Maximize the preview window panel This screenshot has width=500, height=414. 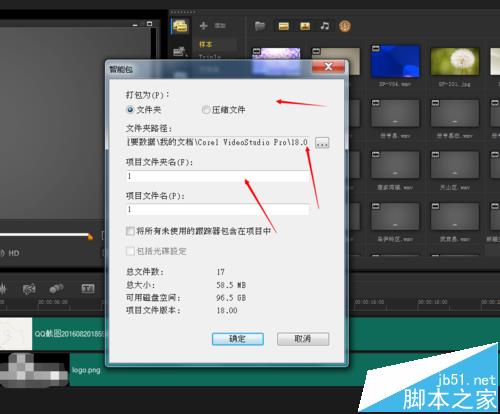[149, 24]
